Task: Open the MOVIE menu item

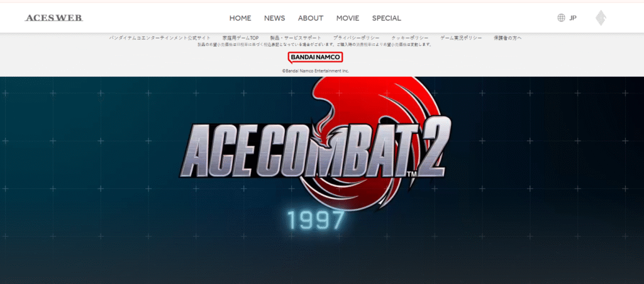Action: coord(347,18)
